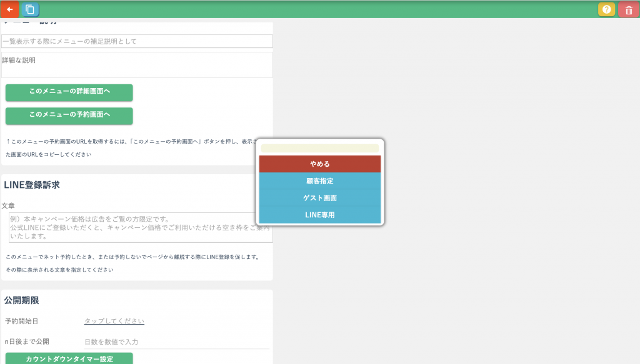This screenshot has height=364, width=640.
Task: Select ゲスト画面 in the popup menu
Action: point(319,198)
